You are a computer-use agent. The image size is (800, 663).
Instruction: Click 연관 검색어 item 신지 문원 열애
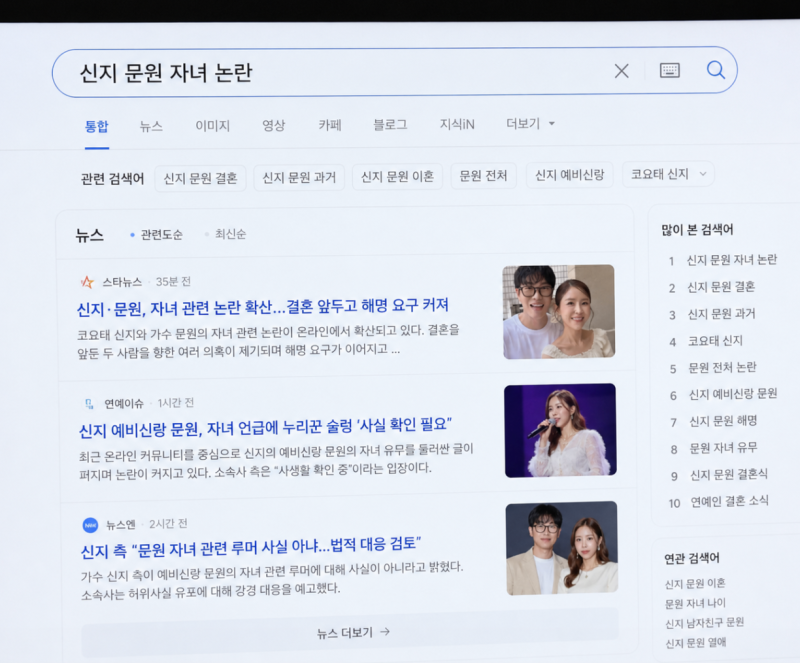click(696, 643)
